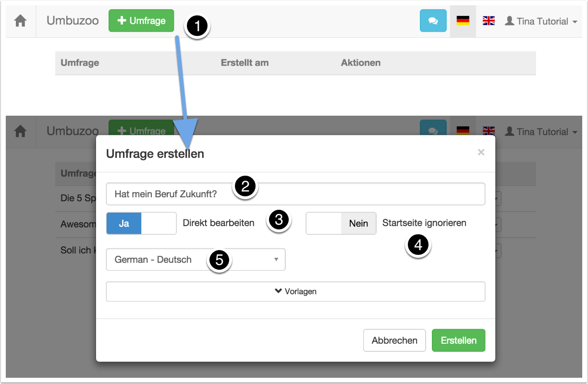Expand the Vorlagen section
588x384 pixels.
(295, 291)
